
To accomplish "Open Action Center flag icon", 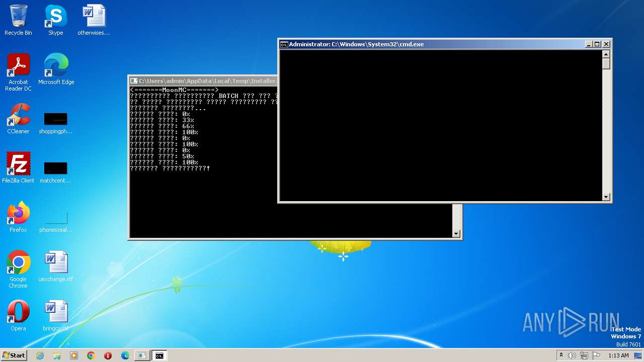I will pyautogui.click(x=596, y=355).
